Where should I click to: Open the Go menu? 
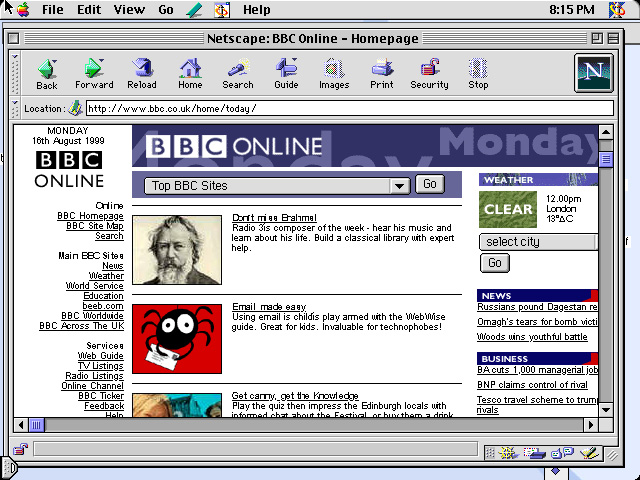coord(166,9)
